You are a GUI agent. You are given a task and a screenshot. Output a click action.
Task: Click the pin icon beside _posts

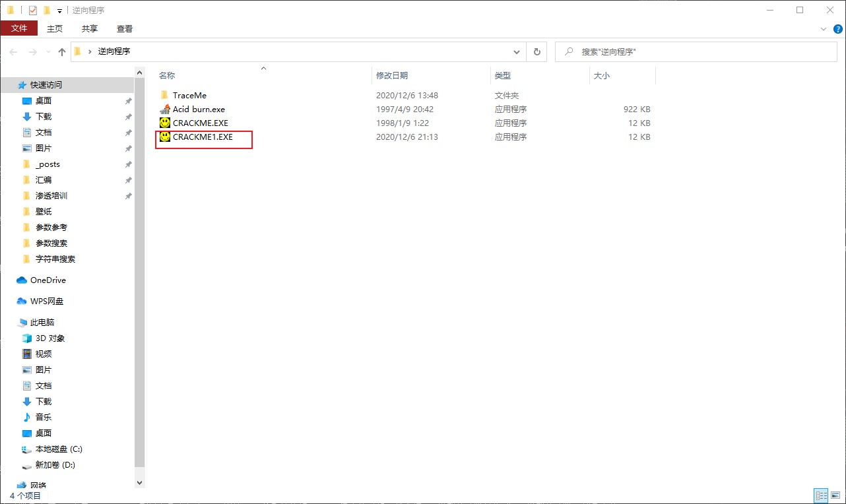128,164
